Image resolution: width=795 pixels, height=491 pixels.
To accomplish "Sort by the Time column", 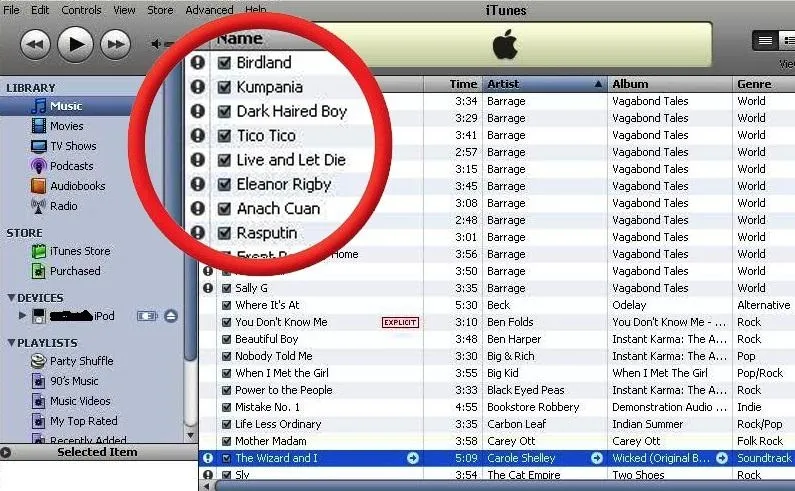I will pos(452,84).
